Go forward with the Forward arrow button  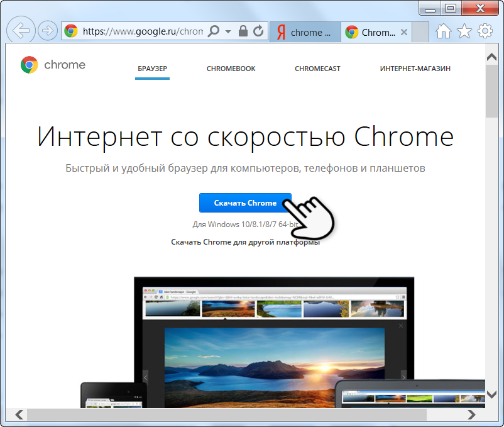[48, 31]
